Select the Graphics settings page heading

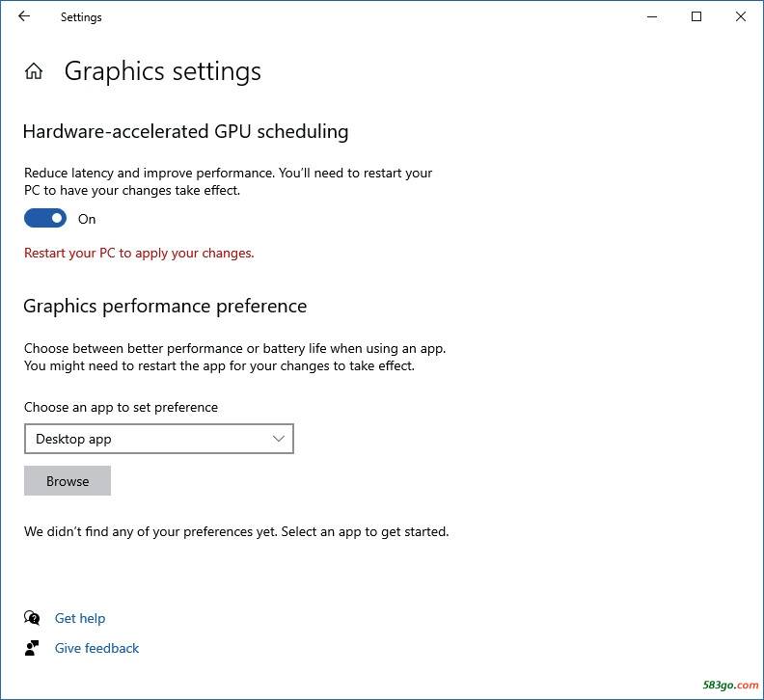[163, 71]
